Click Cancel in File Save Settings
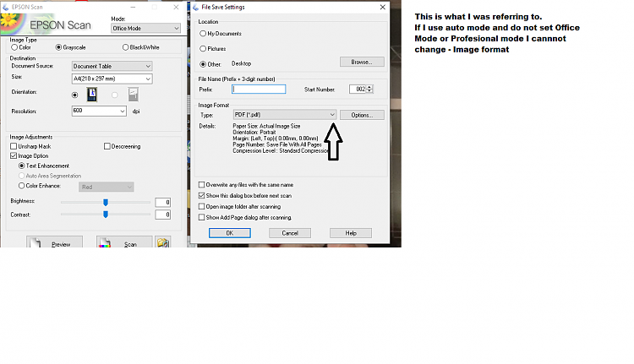634x364 pixels. (290, 233)
